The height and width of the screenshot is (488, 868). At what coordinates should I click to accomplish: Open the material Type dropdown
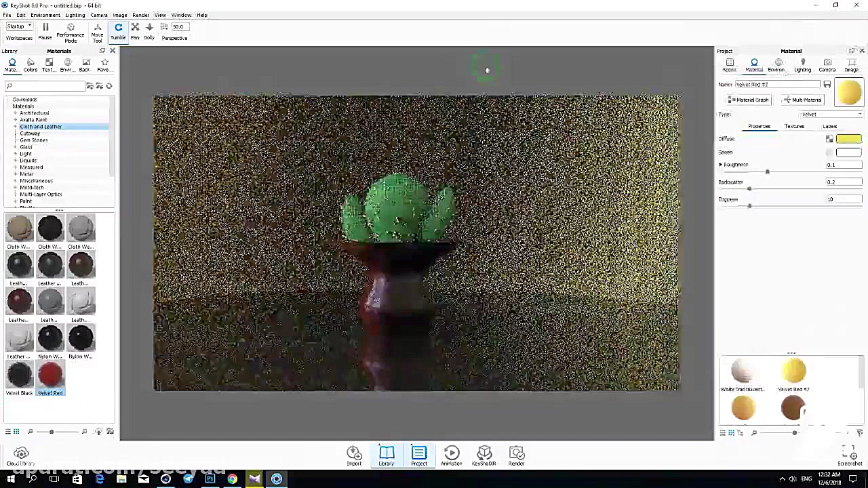(833, 115)
